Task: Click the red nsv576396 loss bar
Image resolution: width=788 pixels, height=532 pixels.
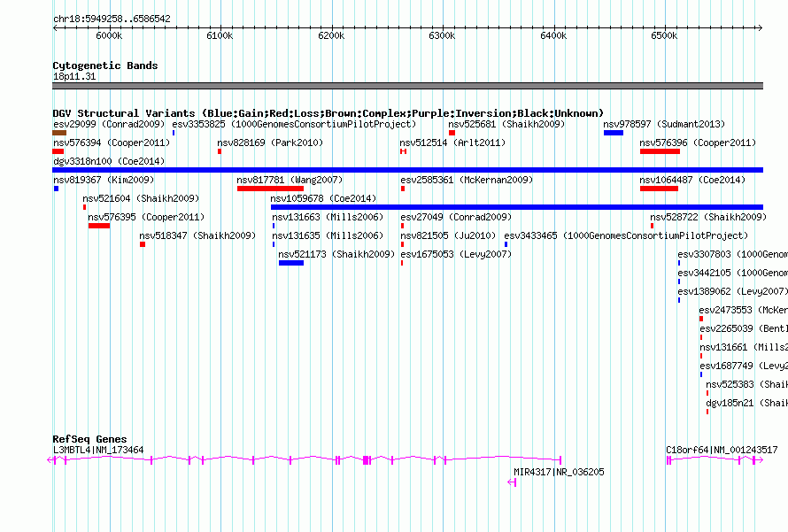Action: click(x=660, y=151)
